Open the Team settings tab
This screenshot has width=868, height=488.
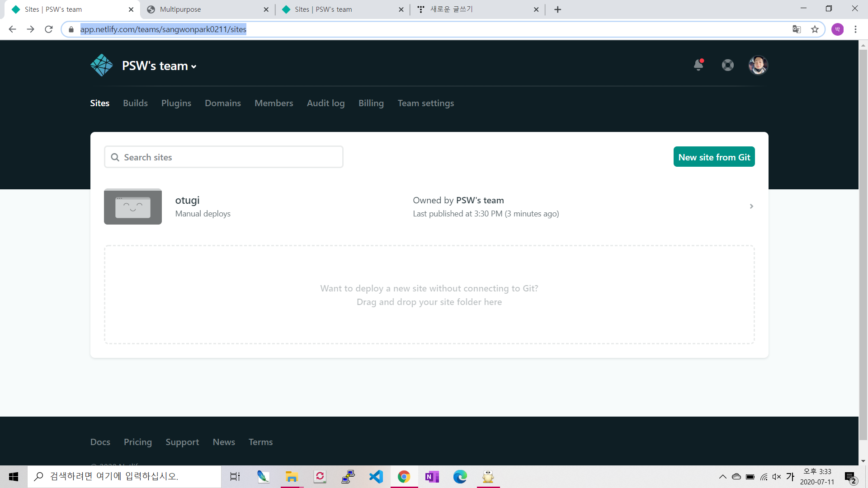pyautogui.click(x=425, y=103)
